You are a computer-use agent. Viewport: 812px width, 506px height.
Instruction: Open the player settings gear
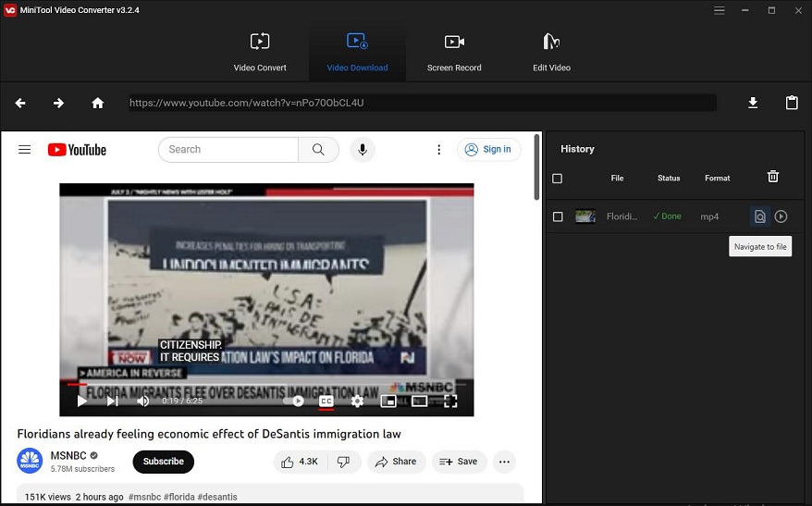tap(357, 401)
